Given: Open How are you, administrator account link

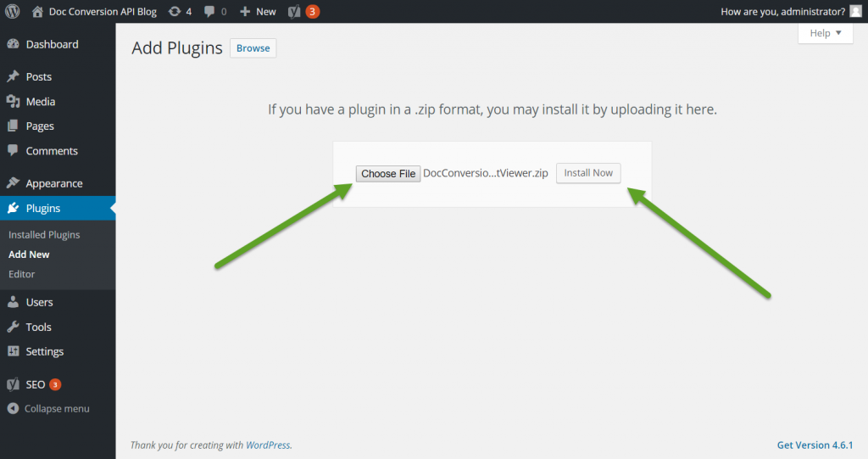Looking at the screenshot, I should coord(782,12).
